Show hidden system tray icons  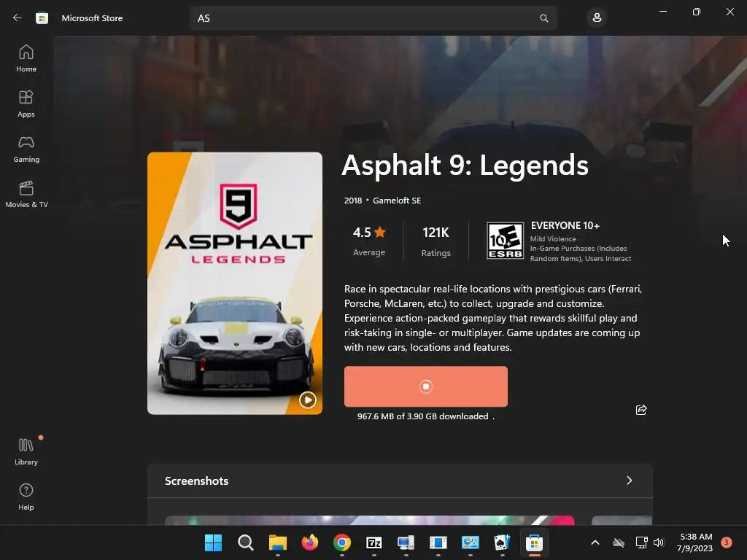[x=595, y=542]
